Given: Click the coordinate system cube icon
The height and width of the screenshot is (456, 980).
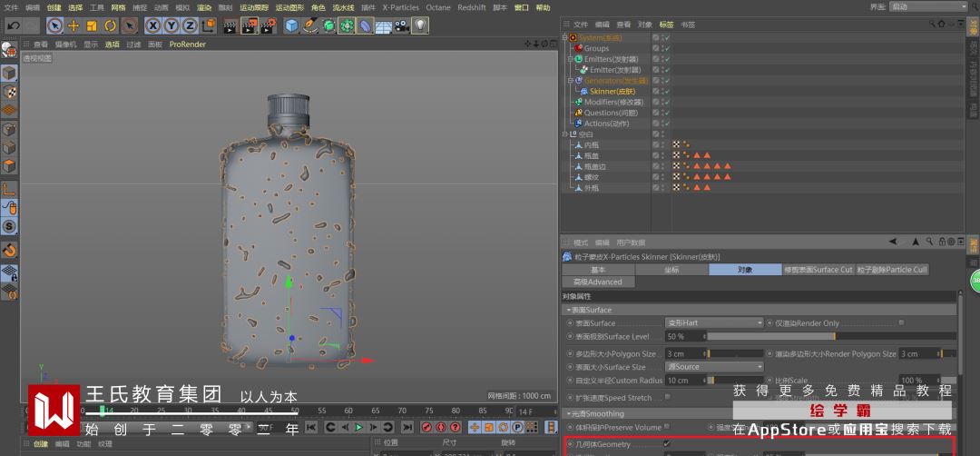Looking at the screenshot, I should (208, 25).
